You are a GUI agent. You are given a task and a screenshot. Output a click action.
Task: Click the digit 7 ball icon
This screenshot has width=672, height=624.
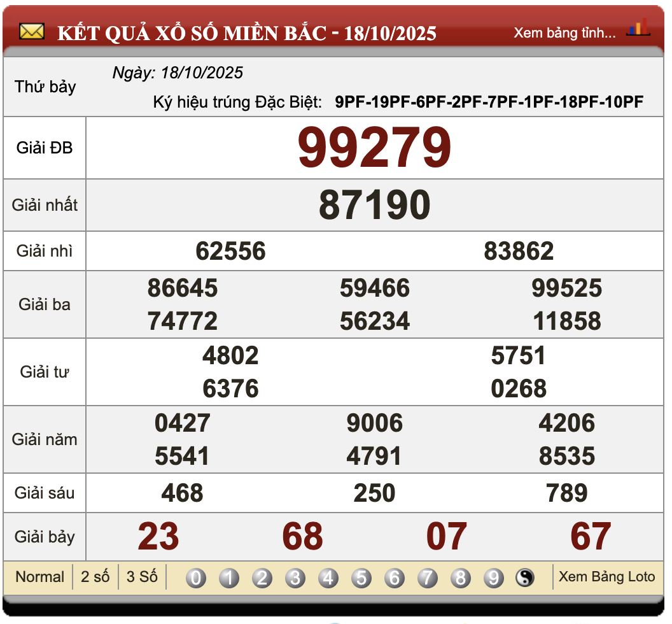point(427,578)
